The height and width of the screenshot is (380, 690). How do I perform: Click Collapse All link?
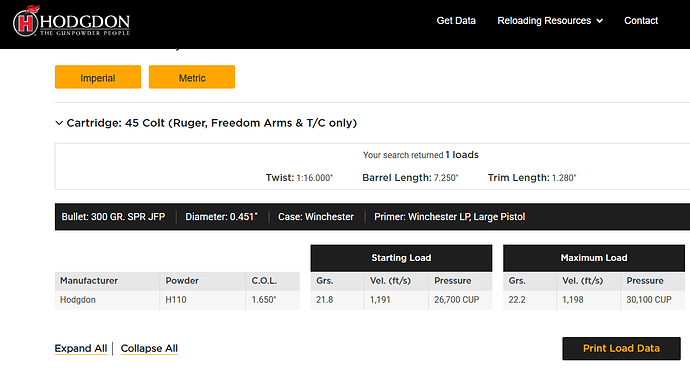coord(149,348)
